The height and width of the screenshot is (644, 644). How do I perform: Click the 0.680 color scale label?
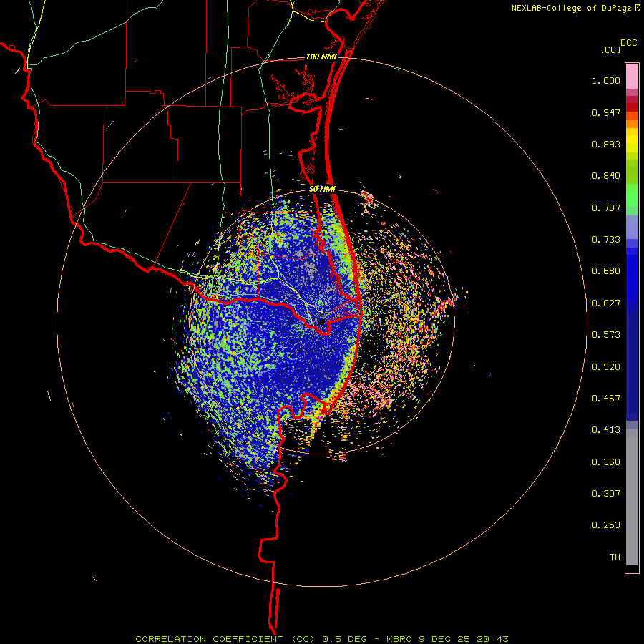(x=606, y=271)
